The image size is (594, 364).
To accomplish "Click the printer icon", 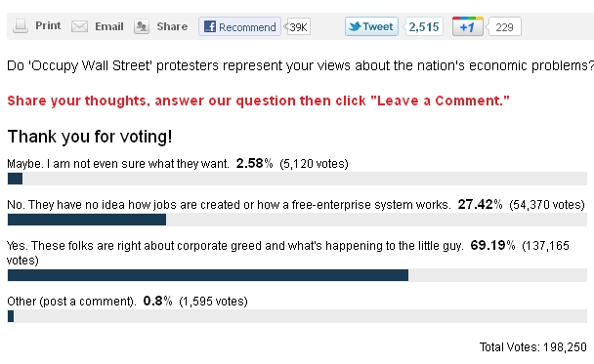I will coord(21,26).
